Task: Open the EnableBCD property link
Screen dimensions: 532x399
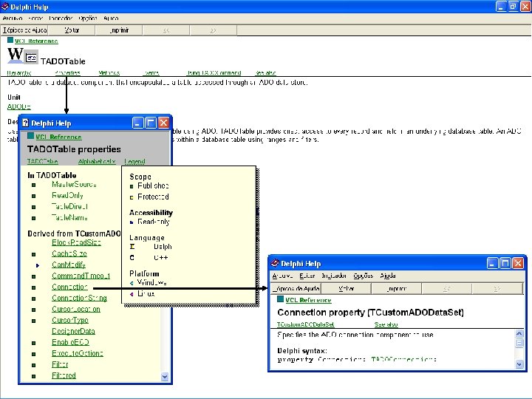Action: [70, 342]
